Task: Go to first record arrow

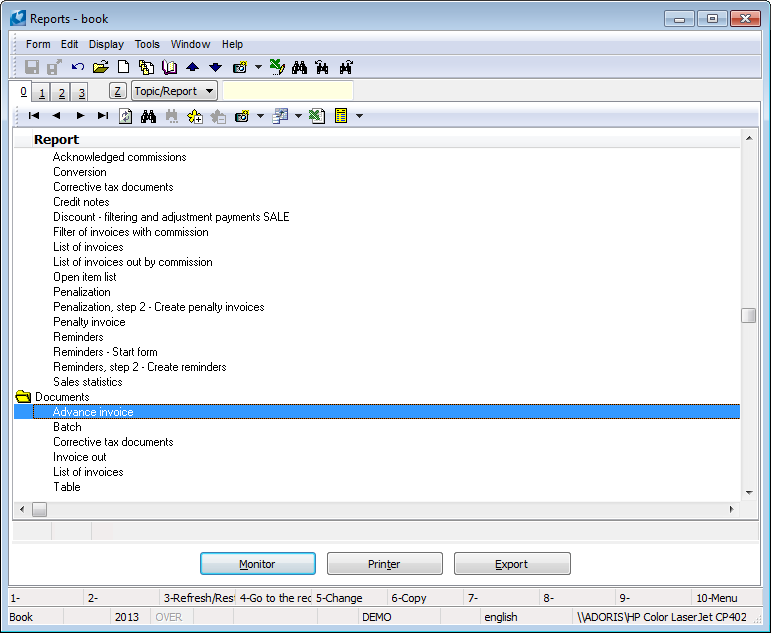Action: point(34,116)
